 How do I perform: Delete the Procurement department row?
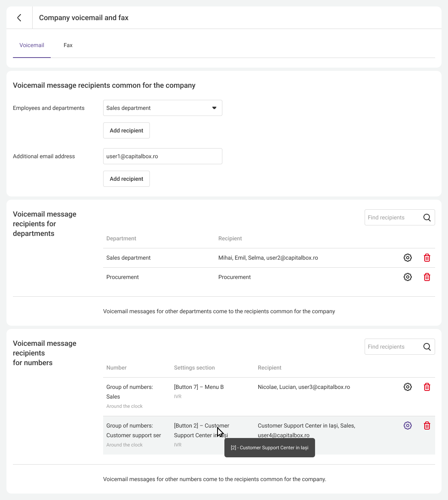pos(427,277)
